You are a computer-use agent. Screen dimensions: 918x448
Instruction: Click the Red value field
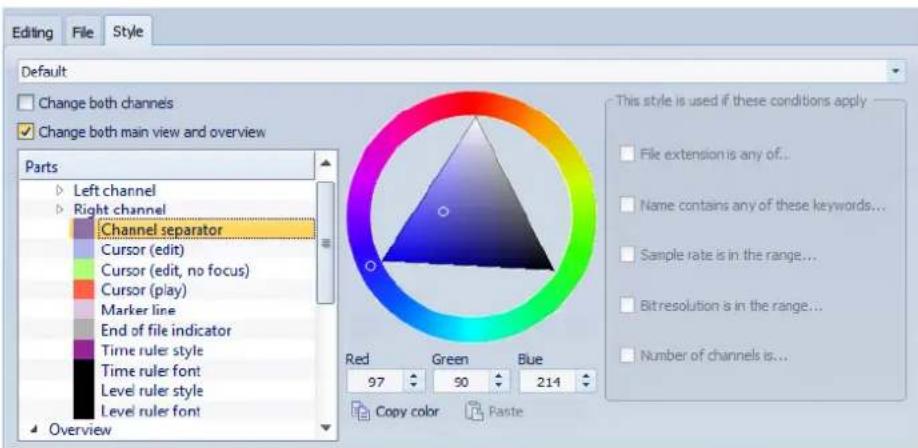[x=375, y=382]
